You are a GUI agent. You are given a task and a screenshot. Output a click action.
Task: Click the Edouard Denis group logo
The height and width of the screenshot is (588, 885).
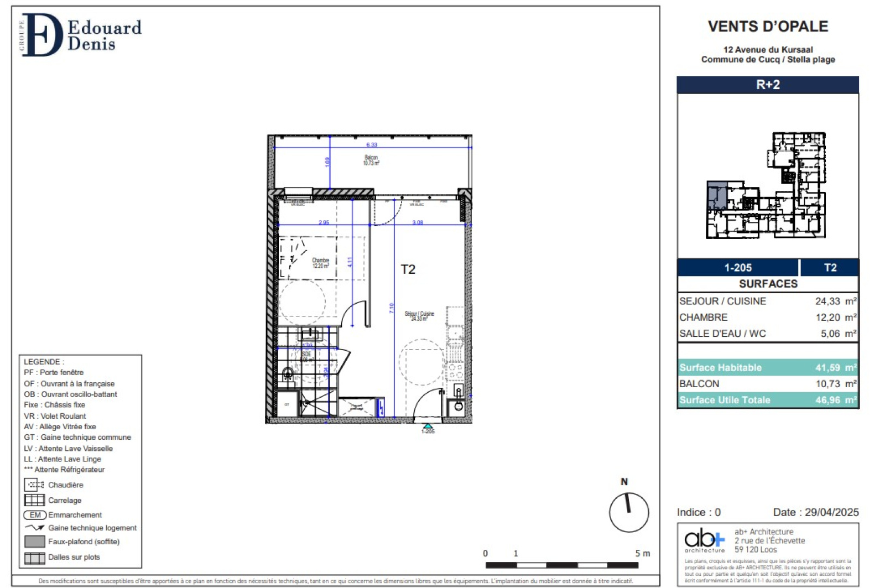(80, 35)
